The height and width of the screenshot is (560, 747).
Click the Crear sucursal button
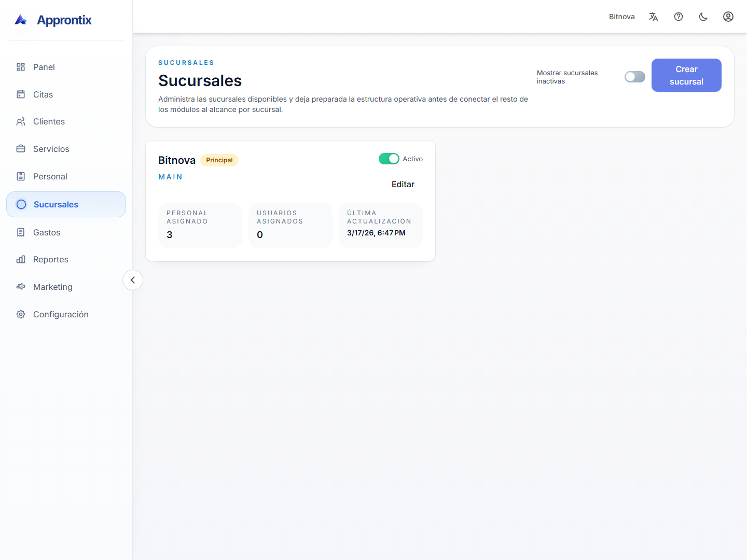pos(686,75)
